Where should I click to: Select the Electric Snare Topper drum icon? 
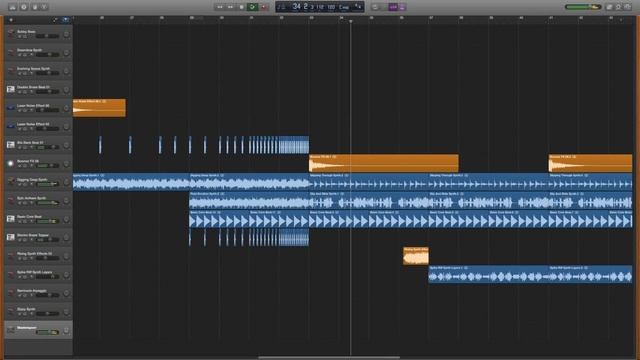click(11, 238)
